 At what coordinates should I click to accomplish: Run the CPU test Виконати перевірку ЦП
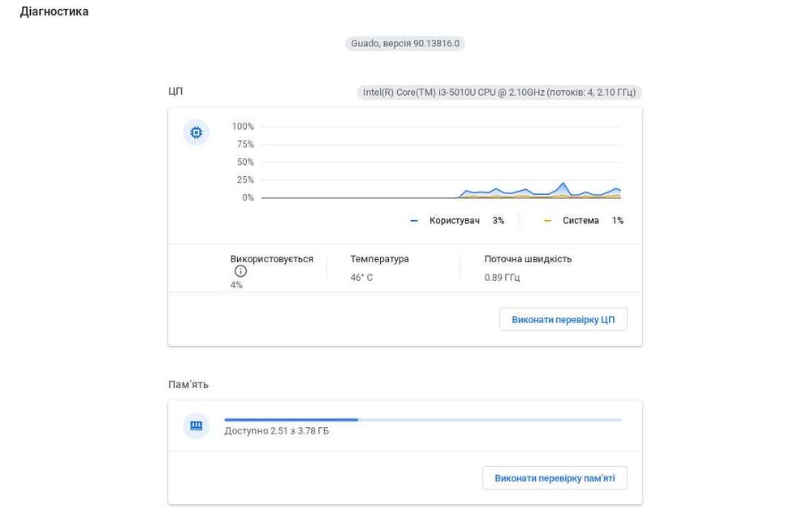tap(563, 320)
